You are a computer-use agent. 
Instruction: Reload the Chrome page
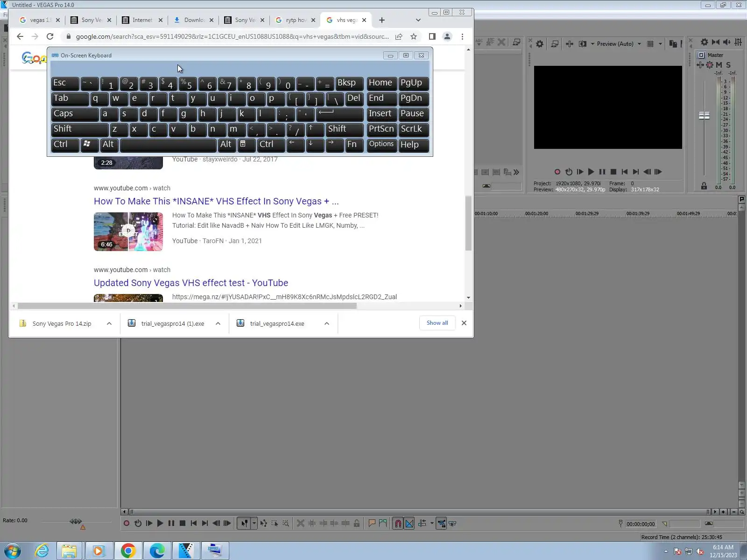pyautogui.click(x=50, y=36)
